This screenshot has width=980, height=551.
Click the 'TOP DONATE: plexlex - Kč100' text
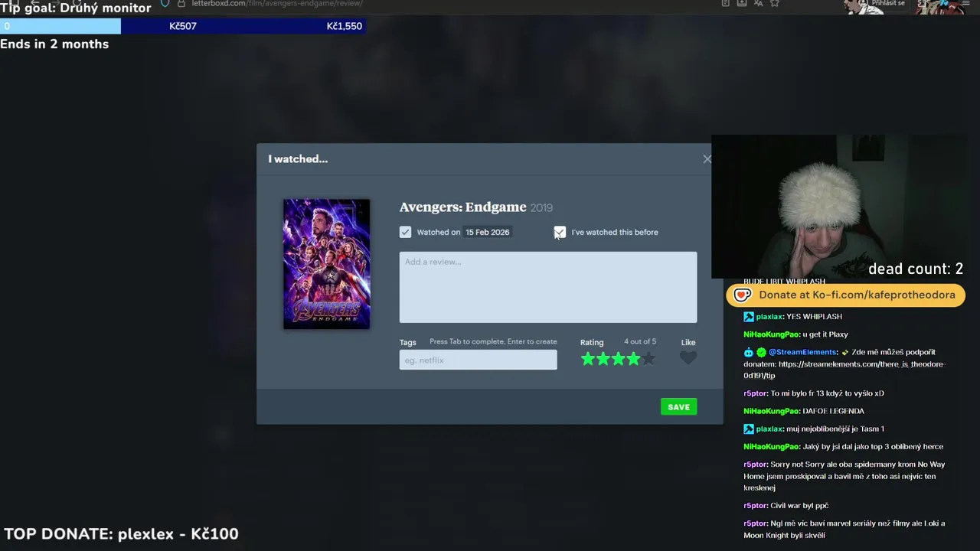pos(121,534)
